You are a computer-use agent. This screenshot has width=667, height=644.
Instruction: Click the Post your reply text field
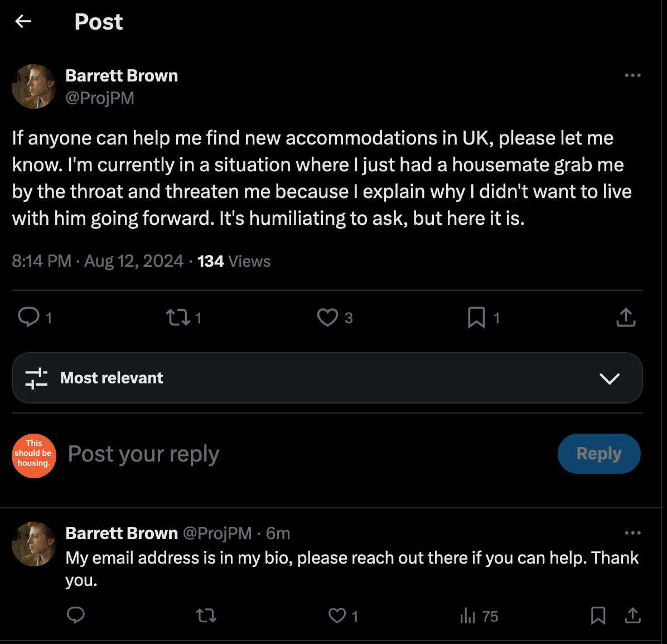pos(279,454)
